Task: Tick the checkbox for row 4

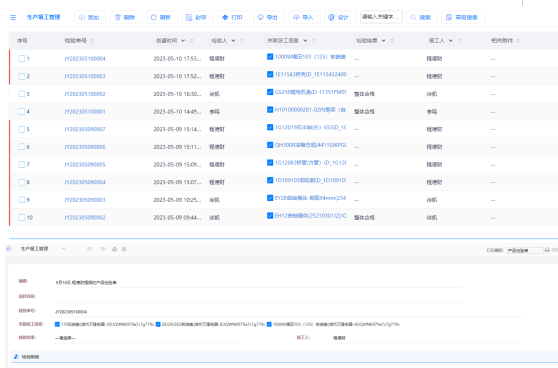Action: [22, 111]
